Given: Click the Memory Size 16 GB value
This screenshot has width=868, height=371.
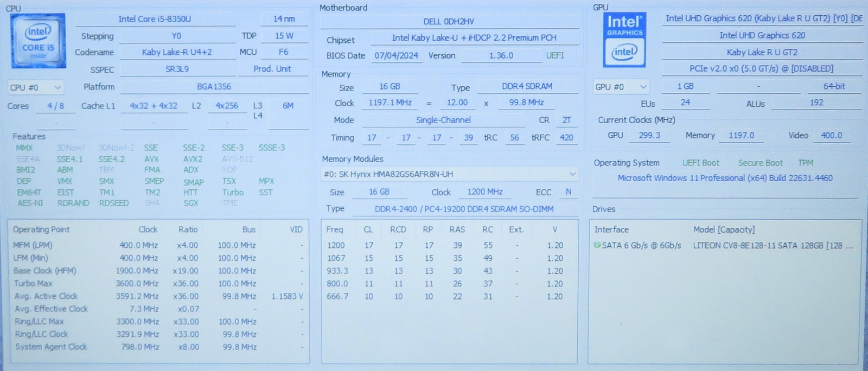Looking at the screenshot, I should click(390, 86).
